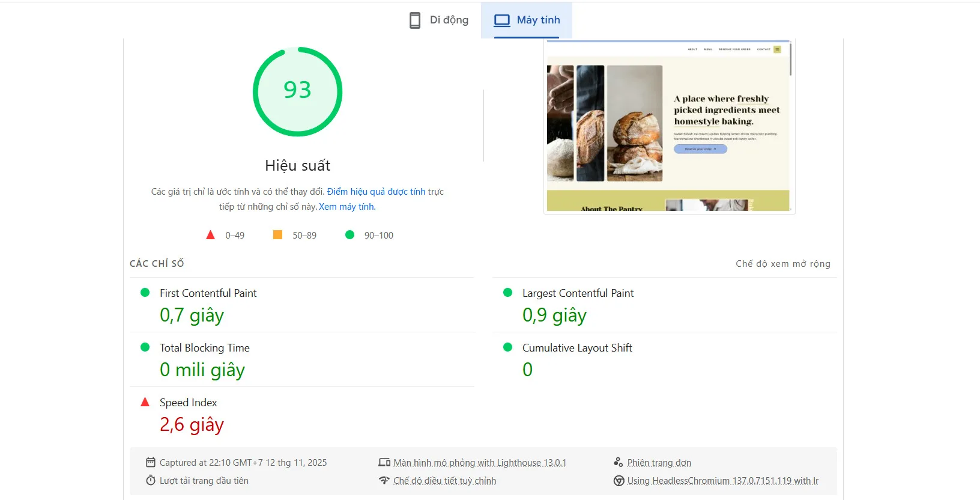Image resolution: width=980 pixels, height=500 pixels.
Task: Click the Speed Index label
Action: [x=189, y=403]
